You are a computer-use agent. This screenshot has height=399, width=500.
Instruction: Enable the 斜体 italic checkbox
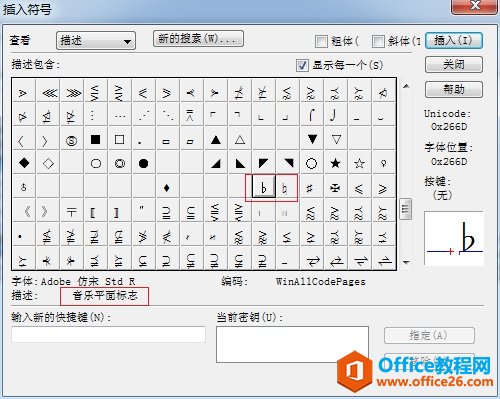tap(378, 41)
